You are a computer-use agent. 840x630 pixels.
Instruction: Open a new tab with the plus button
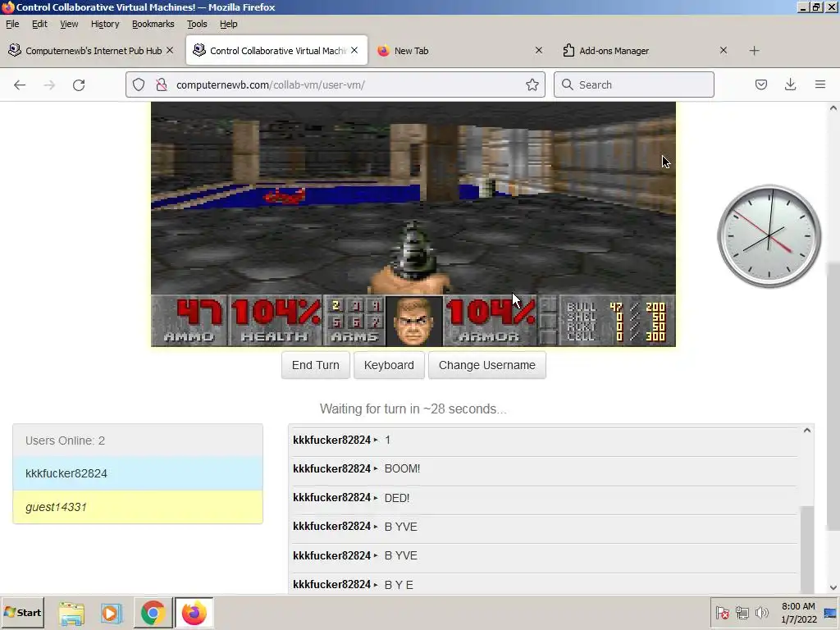(755, 51)
